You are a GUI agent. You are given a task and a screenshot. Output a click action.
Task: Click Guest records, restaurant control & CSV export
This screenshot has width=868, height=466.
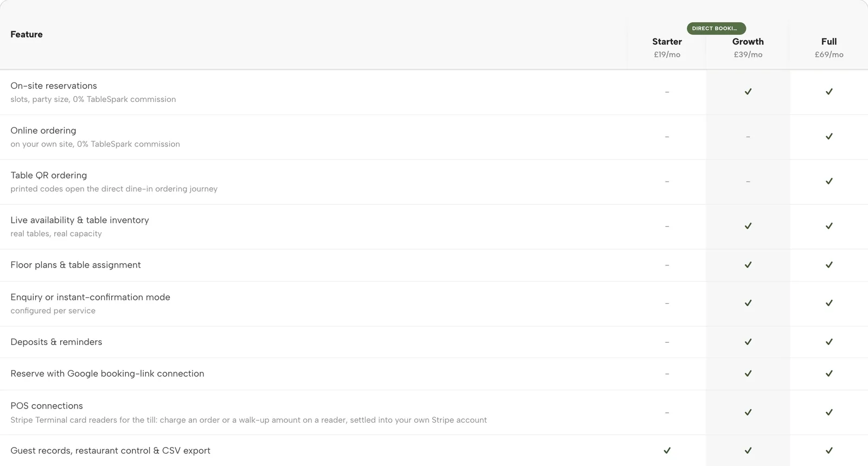coord(110,451)
